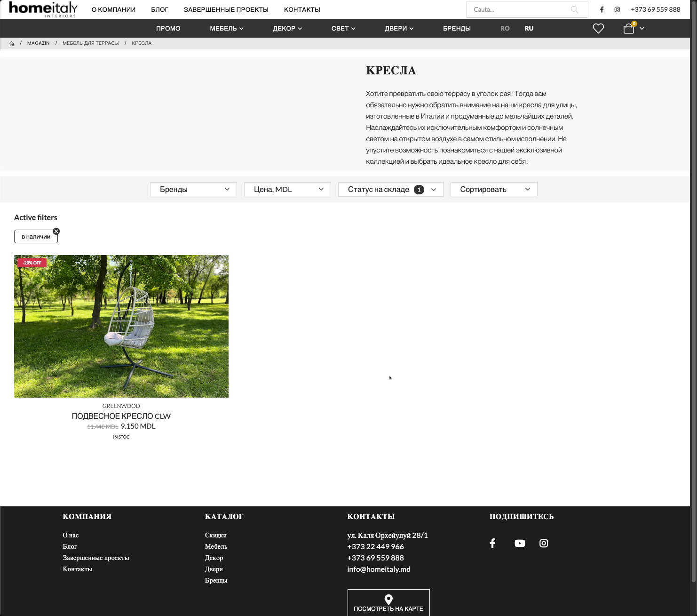Open the БРЕНДЫ menu item
The image size is (697, 616).
coord(457,28)
